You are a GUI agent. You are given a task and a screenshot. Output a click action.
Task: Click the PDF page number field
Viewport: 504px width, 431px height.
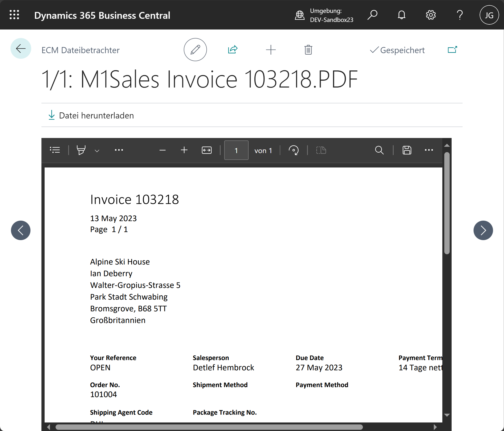(x=236, y=150)
